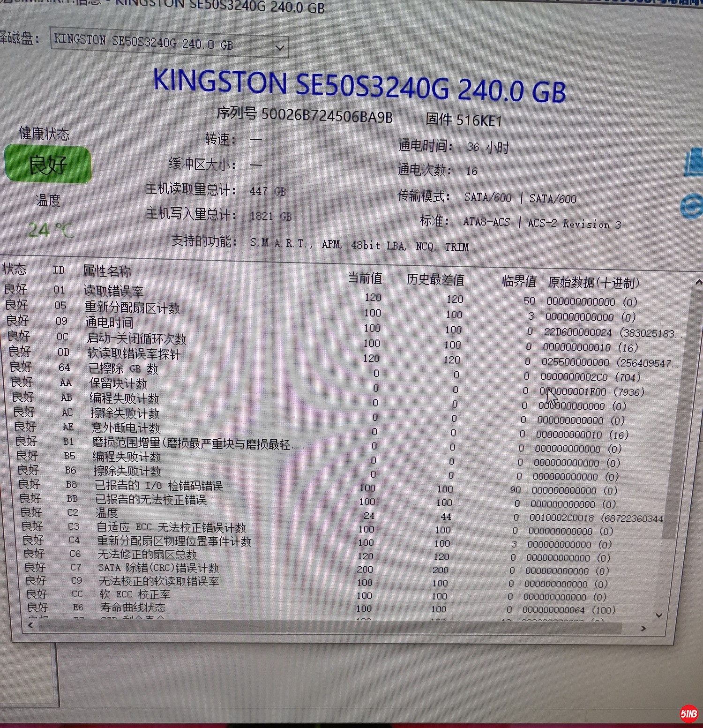Click the 原始数据(十进制) column header
Image resolution: width=703 pixels, height=728 pixels.
(x=593, y=282)
